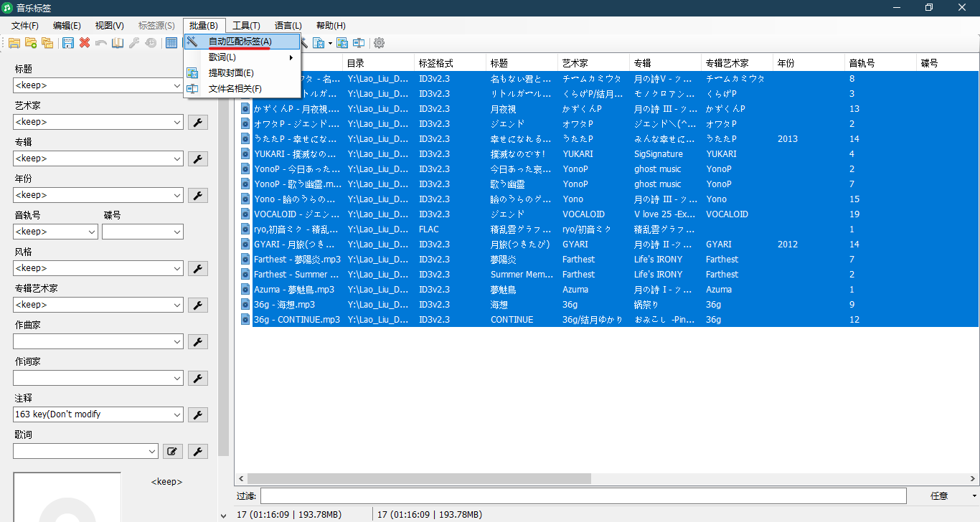Click the open folder toolbar icon

14,43
